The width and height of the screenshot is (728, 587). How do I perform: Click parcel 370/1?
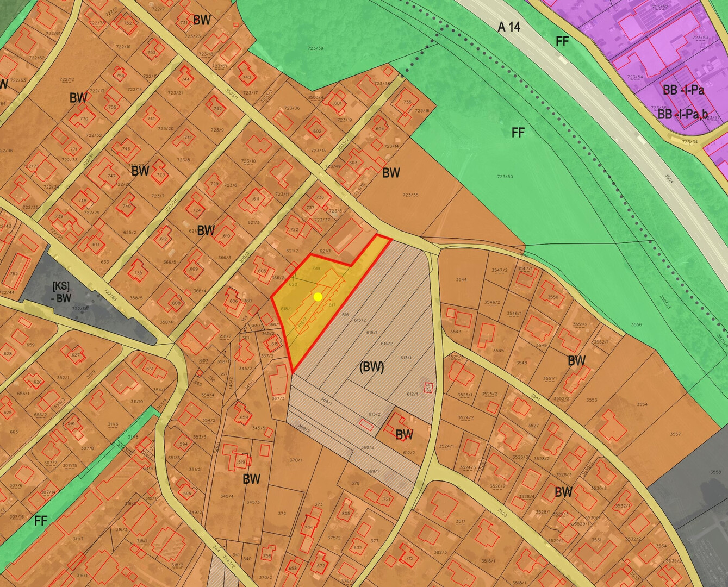pos(295,460)
